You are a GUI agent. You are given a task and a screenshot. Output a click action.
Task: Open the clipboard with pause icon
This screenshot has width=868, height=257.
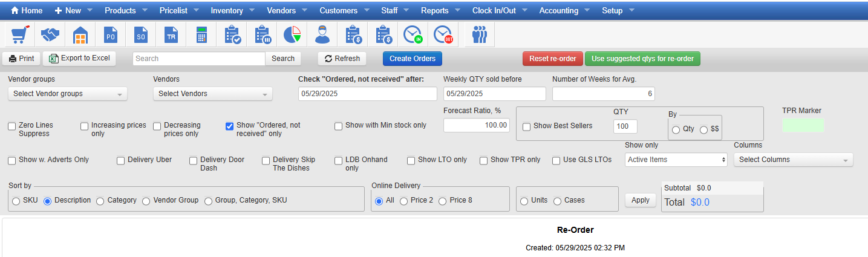coord(262,35)
